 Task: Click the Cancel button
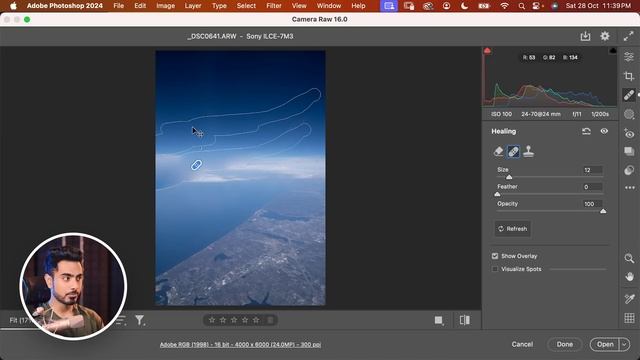click(x=522, y=344)
